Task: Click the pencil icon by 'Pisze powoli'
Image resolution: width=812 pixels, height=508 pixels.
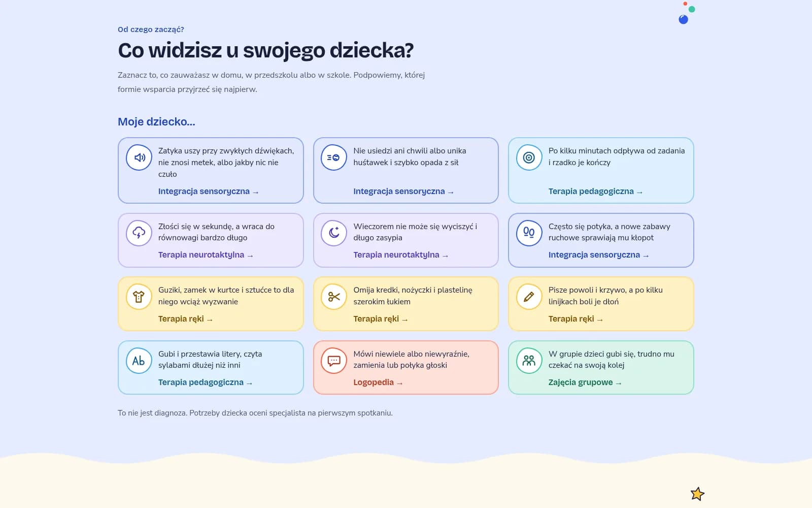Action: [529, 297]
